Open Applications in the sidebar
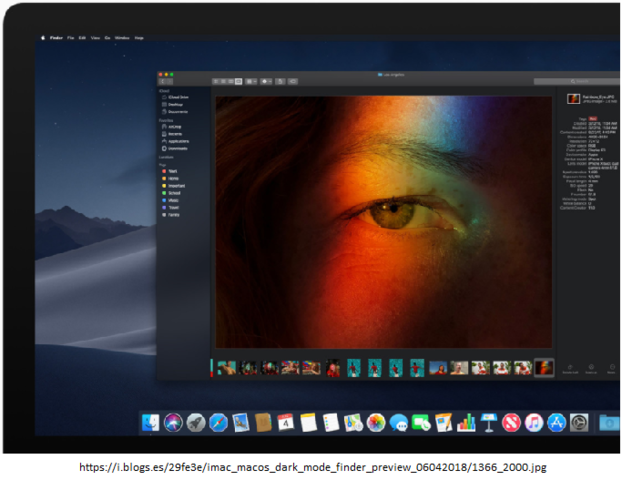The width and height of the screenshot is (622, 480). [x=175, y=141]
